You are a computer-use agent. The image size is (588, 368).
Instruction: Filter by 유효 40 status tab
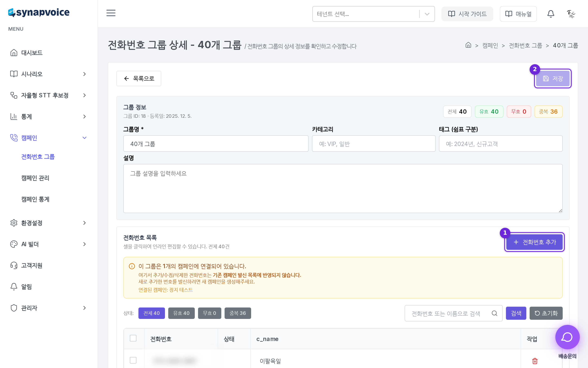point(181,313)
